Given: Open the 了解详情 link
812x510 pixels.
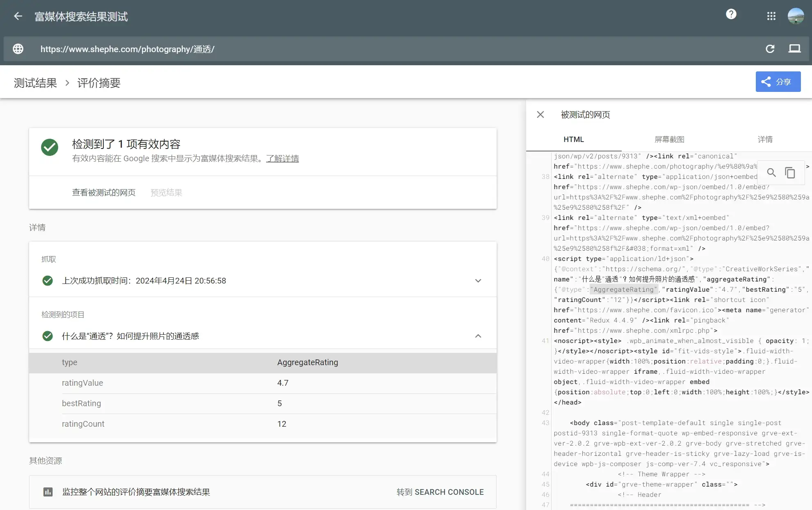Looking at the screenshot, I should pyautogui.click(x=282, y=158).
